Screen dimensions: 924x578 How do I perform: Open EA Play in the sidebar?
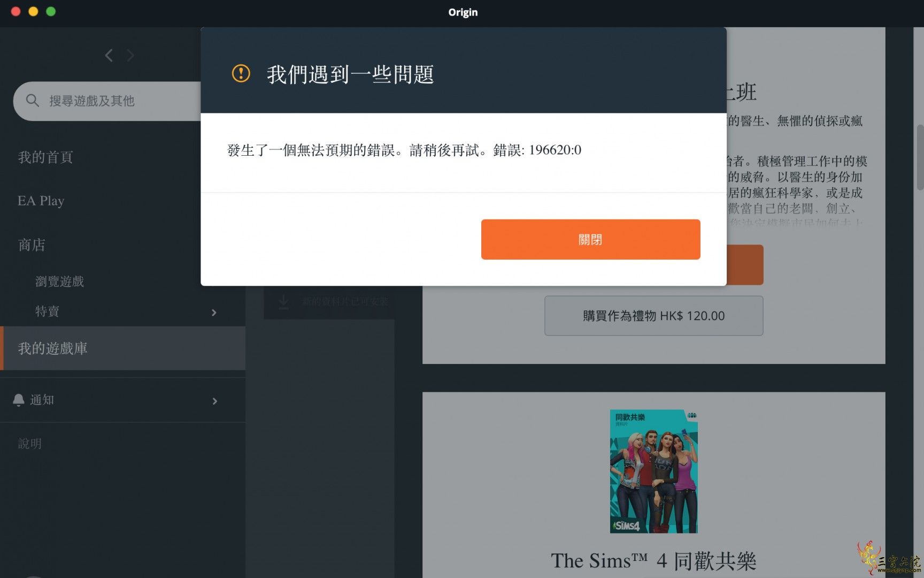[41, 201]
